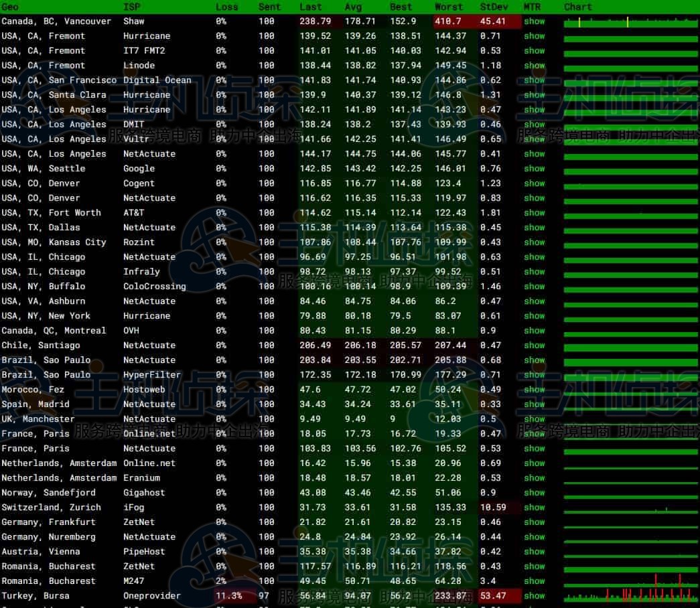This screenshot has width=700, height=608.
Task: Click 'USA, TX, Dallas' geo cell
Action: tap(41, 228)
